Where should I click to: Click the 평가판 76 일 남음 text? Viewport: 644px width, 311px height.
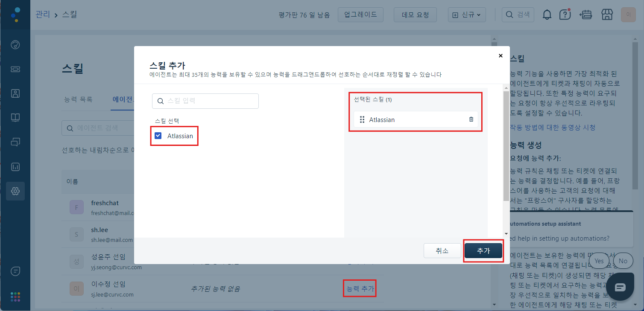(x=304, y=15)
